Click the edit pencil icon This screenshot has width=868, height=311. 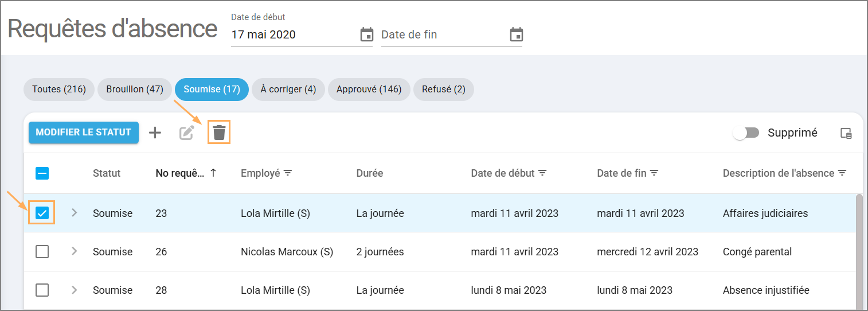[x=187, y=133]
